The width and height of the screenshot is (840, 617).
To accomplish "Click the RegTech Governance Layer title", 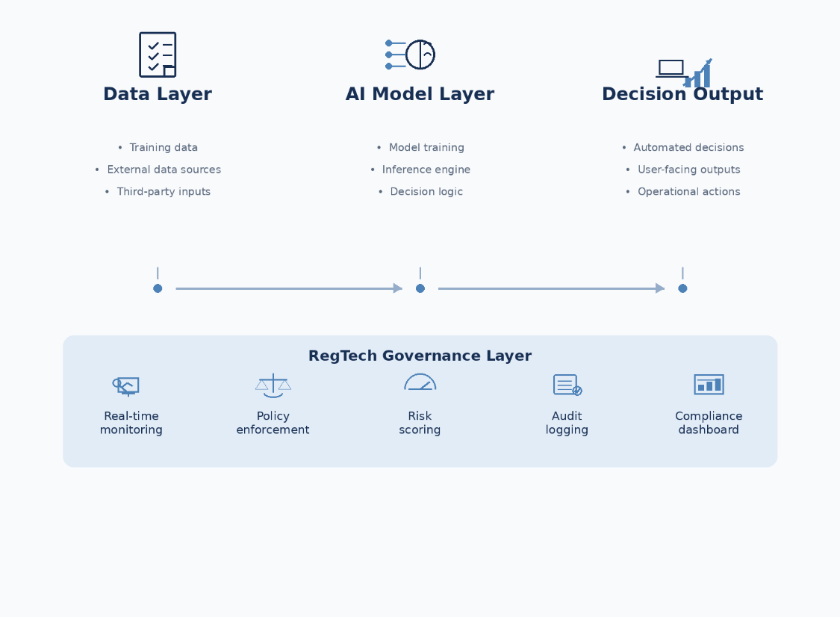I will [x=420, y=356].
